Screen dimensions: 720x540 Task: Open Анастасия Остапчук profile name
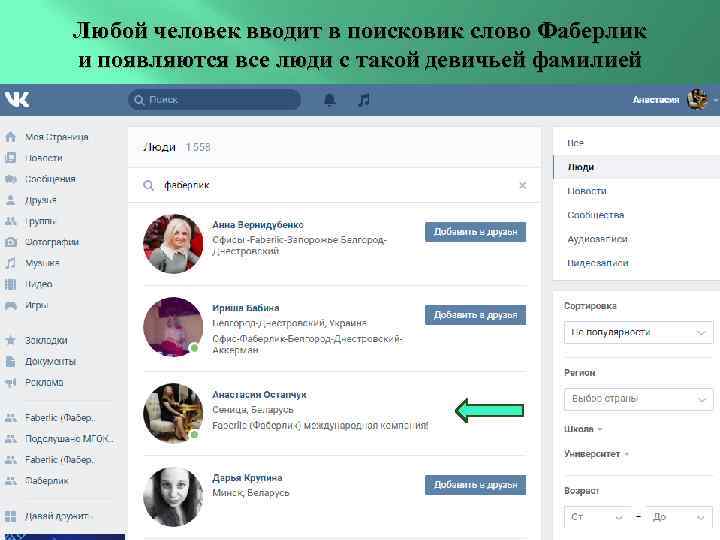click(259, 395)
